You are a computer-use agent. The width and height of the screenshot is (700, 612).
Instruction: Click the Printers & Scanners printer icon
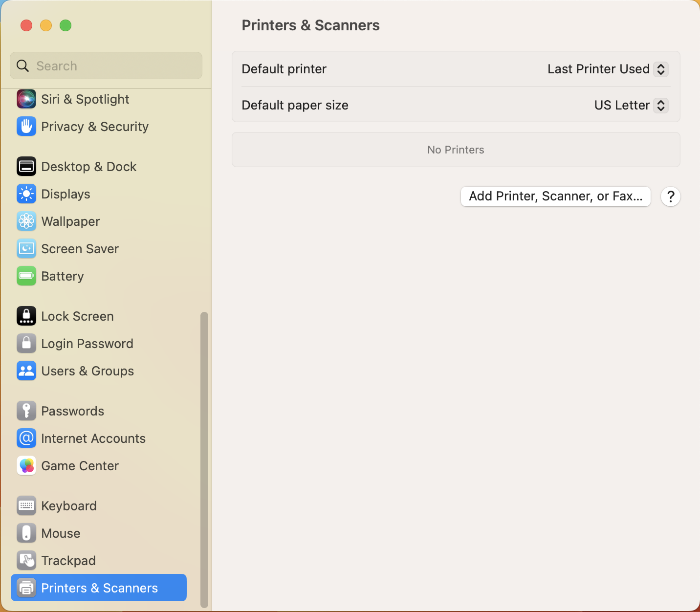26,588
